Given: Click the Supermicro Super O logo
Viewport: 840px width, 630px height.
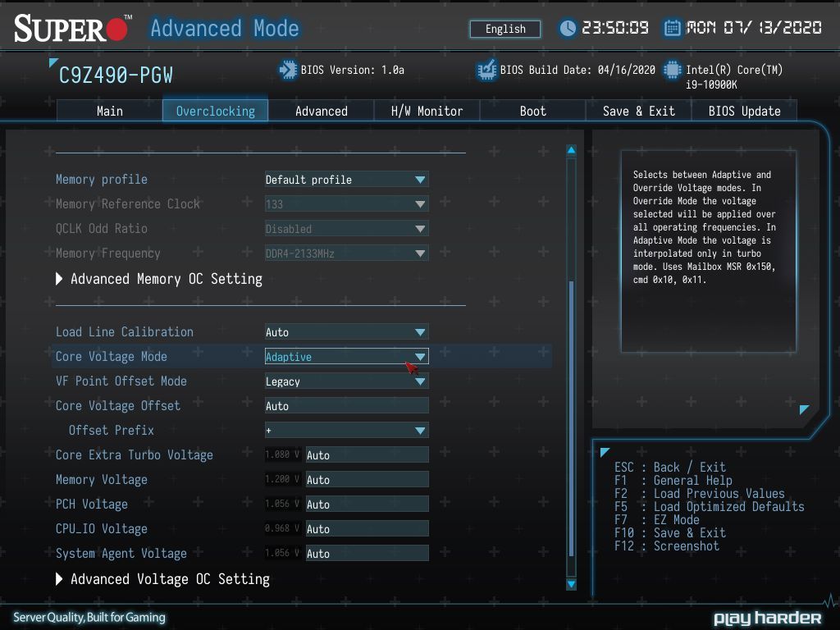Looking at the screenshot, I should pos(71,29).
